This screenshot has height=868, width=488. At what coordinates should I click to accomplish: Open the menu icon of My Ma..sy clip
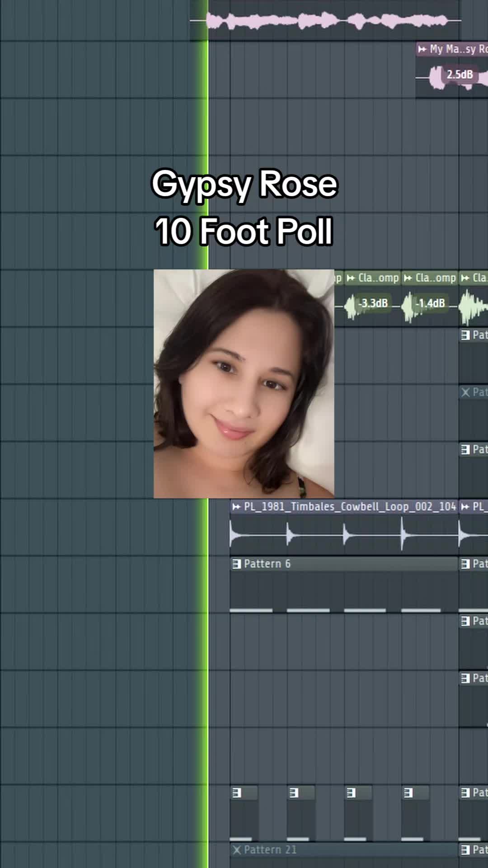[422, 49]
